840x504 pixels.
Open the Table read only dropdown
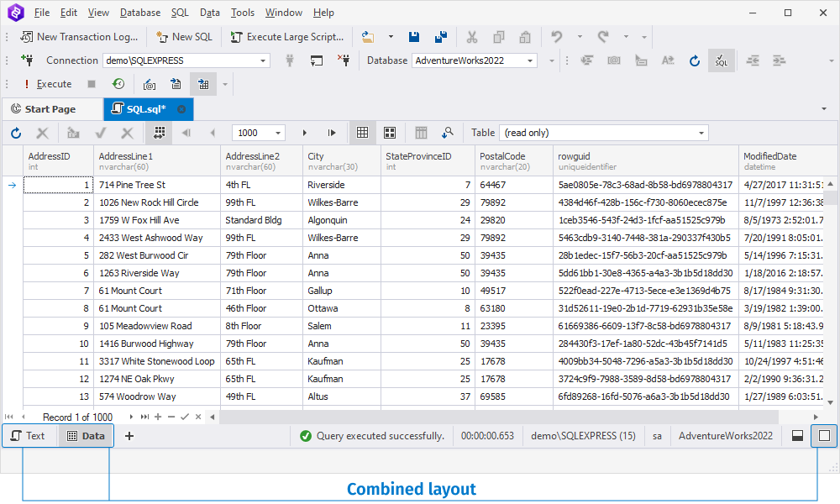pyautogui.click(x=604, y=133)
